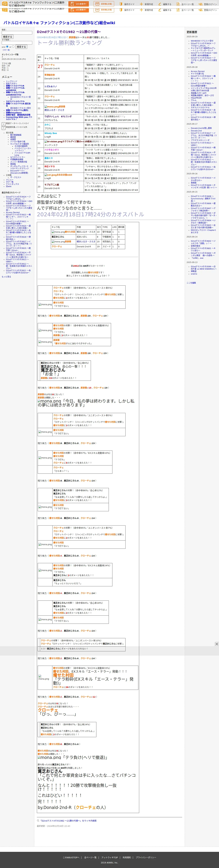219x868 pixels.
Task: Click ここを編集 below update history
Action: pyautogui.click(x=191, y=283)
